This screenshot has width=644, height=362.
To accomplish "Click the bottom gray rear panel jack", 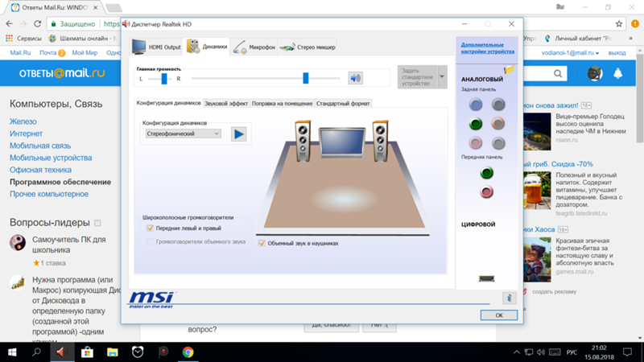I will 498,143.
